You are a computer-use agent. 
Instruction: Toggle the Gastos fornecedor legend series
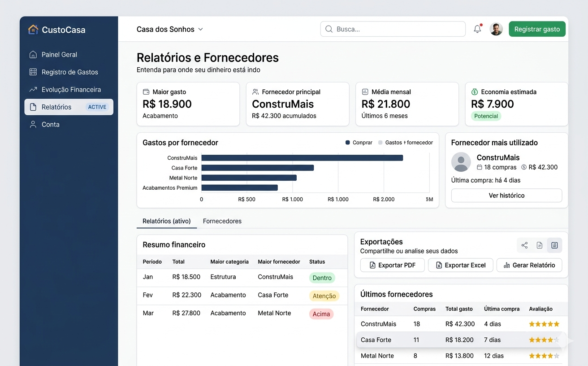[406, 143]
